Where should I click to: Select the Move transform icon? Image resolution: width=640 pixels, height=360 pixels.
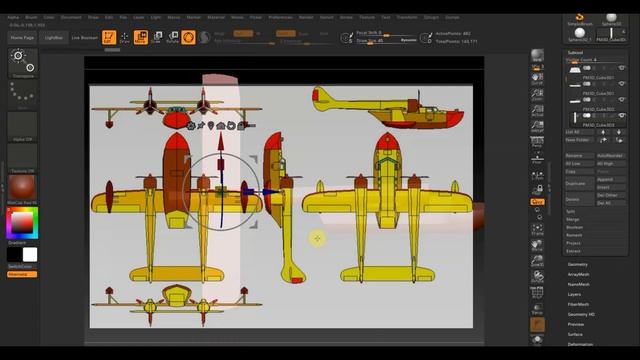pos(140,37)
